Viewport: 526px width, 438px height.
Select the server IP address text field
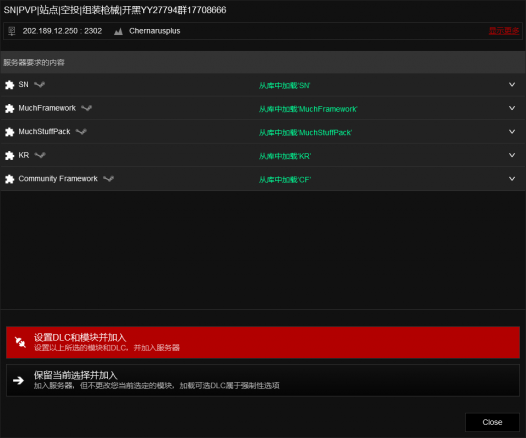pos(62,31)
